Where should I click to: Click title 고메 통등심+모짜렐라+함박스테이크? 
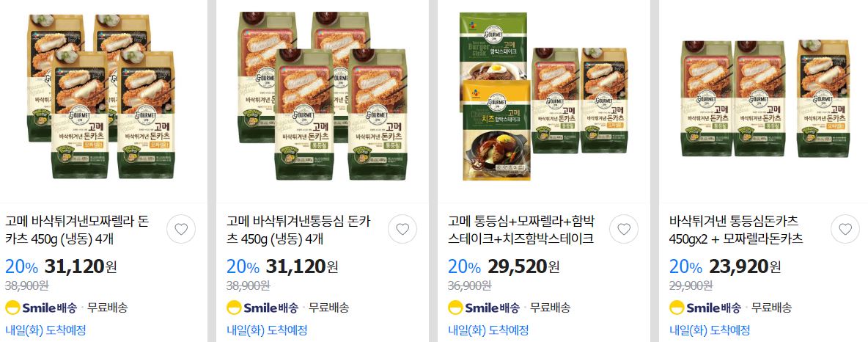(521, 230)
